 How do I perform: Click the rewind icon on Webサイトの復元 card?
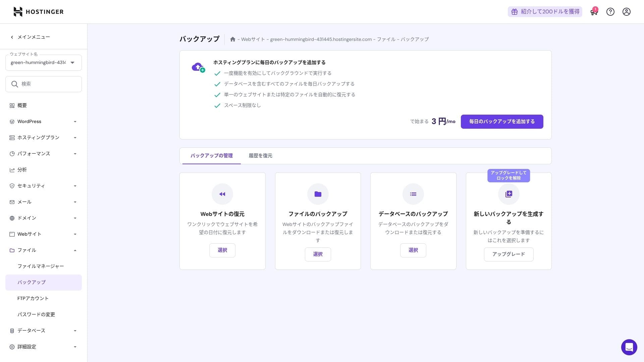(222, 194)
